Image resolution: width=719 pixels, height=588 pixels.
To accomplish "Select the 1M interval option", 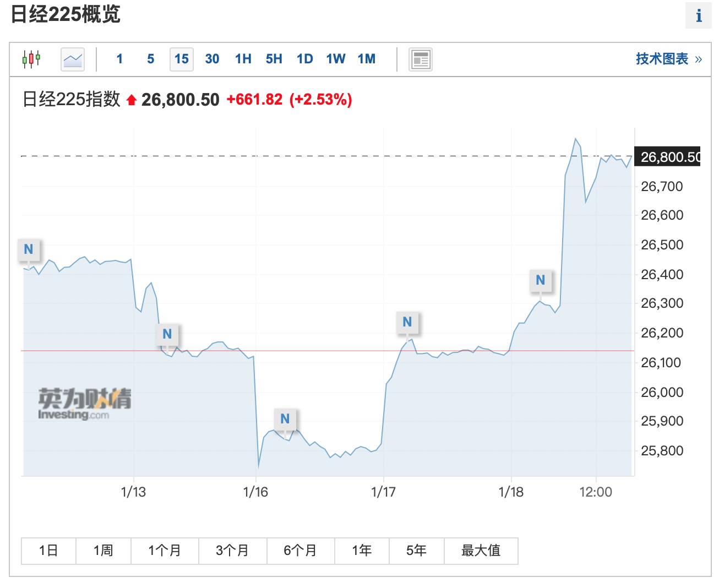I will pos(366,59).
